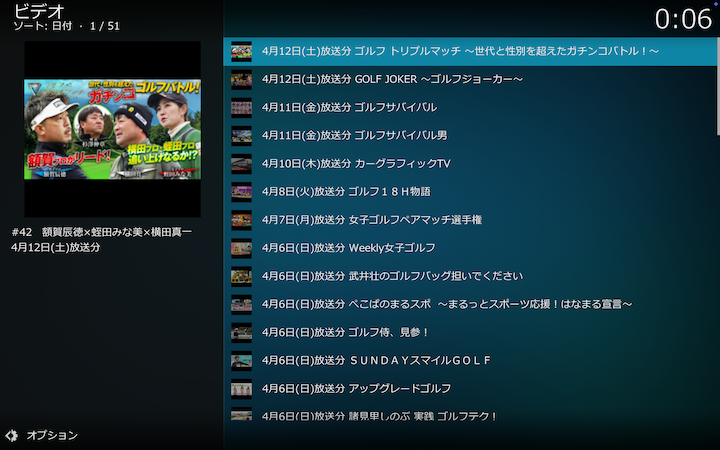The height and width of the screenshot is (450, 720).
Task: Click thumbnail icon for GOLF JOKER
Action: point(241,79)
